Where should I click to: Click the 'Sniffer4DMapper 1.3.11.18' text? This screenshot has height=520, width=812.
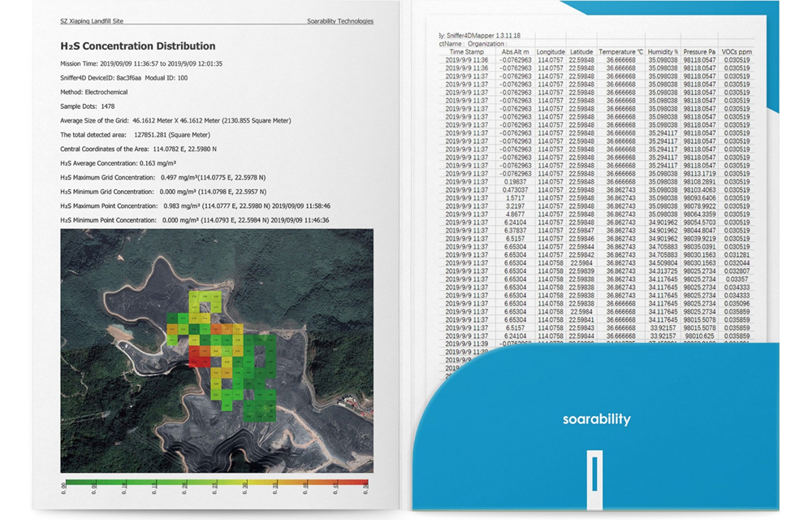[482, 36]
